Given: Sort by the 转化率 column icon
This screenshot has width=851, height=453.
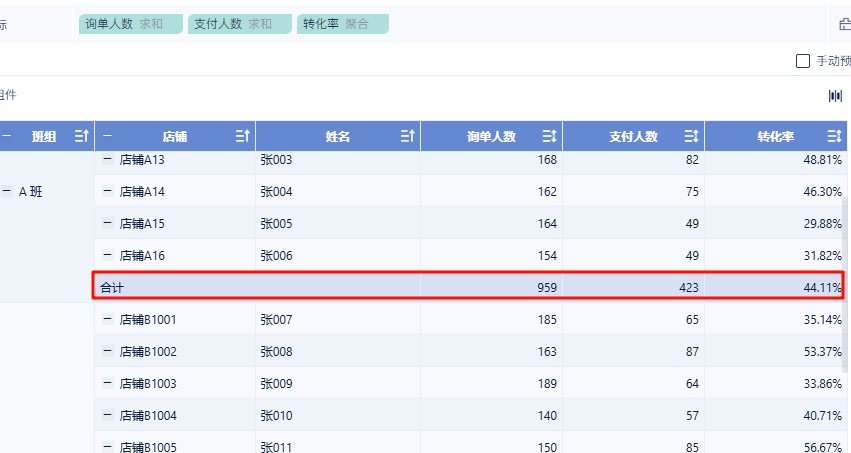Looking at the screenshot, I should [x=835, y=136].
